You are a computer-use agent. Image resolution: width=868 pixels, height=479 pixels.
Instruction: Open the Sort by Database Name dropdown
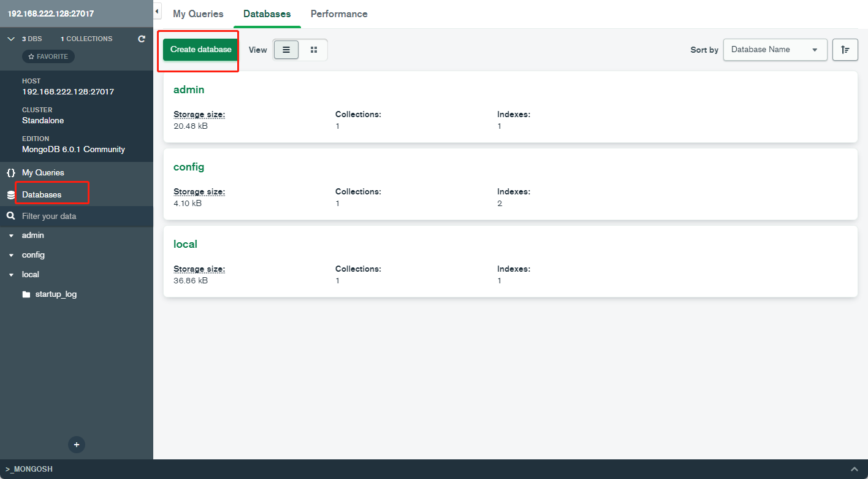point(775,50)
